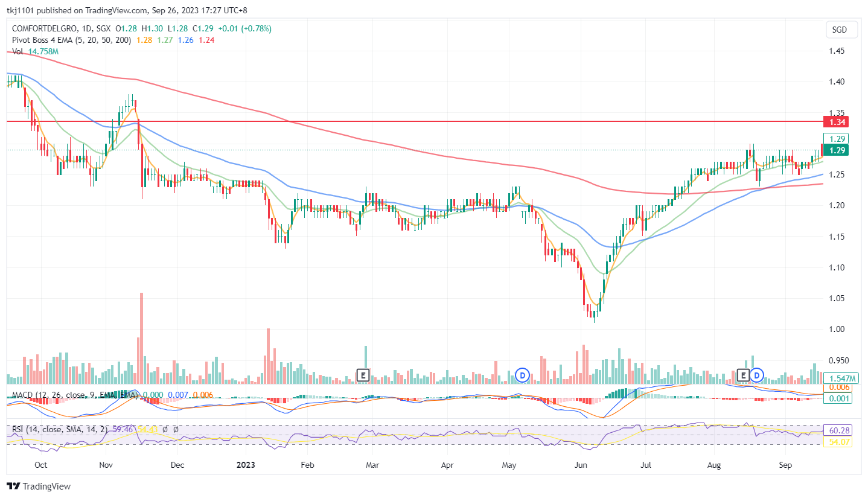
Task: Open the dividend D marker in August
Action: [x=757, y=375]
